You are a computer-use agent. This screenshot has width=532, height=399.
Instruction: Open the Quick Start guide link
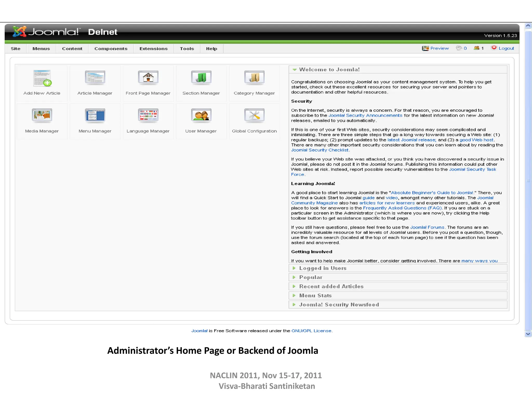[369, 198]
